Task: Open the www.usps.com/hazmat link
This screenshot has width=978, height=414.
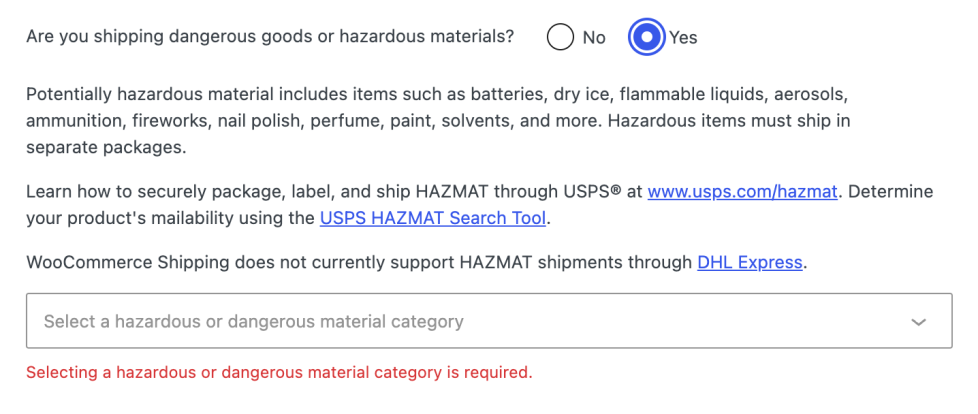Action: 742,192
